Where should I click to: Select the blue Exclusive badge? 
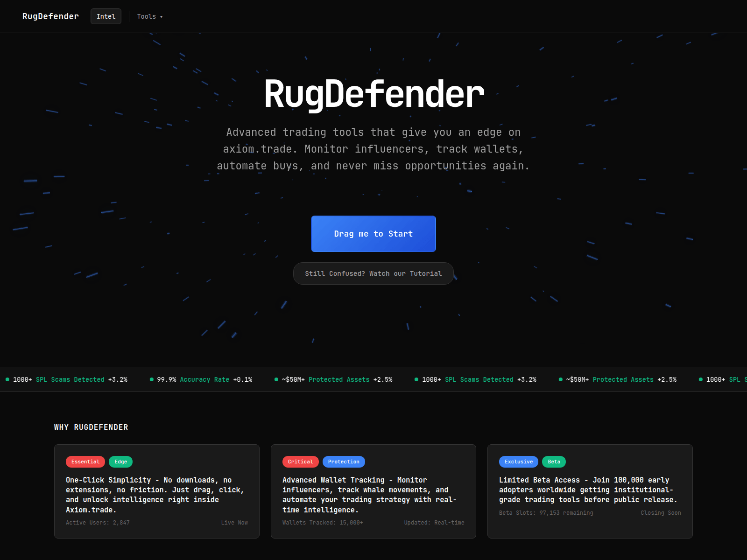tap(518, 462)
